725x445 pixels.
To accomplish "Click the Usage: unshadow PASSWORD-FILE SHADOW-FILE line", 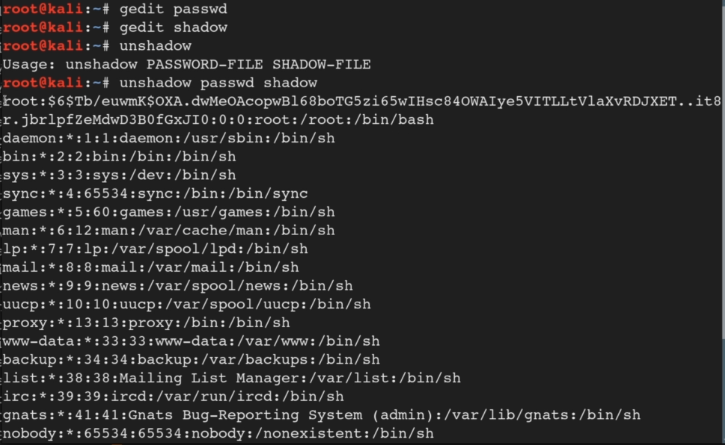I will point(187,64).
